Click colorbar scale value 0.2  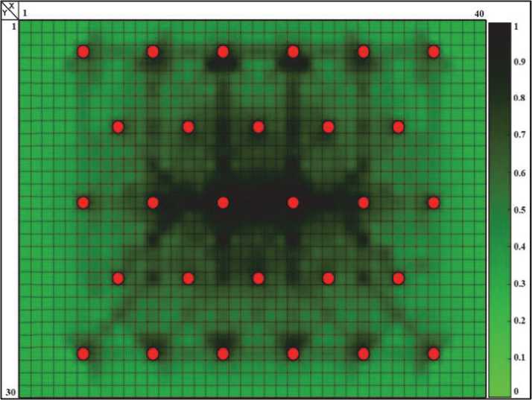point(519,320)
